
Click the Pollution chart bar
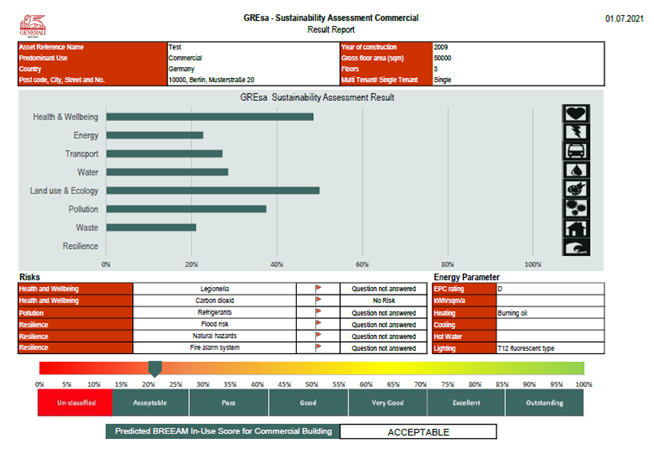pos(186,209)
